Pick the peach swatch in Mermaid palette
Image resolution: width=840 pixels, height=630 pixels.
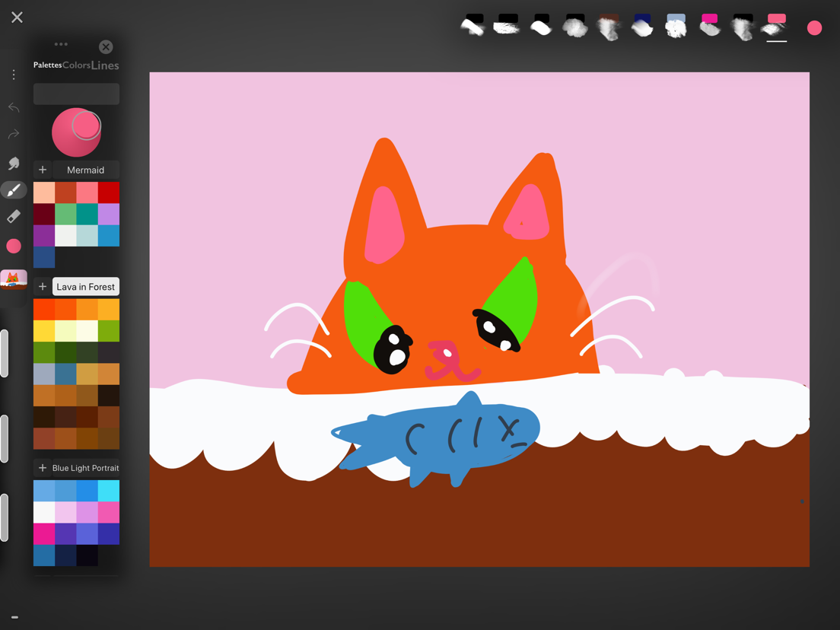click(x=44, y=192)
